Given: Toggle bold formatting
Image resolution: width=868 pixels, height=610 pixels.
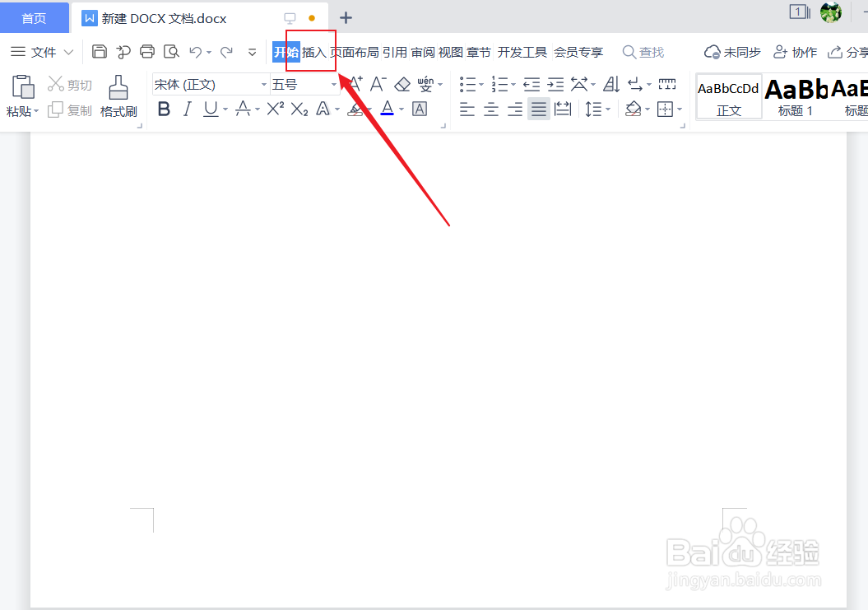Looking at the screenshot, I should [164, 109].
